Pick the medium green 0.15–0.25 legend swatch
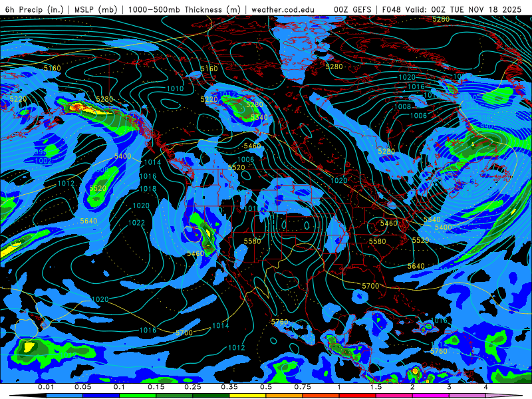The width and height of the screenshot is (532, 399). pos(174,396)
